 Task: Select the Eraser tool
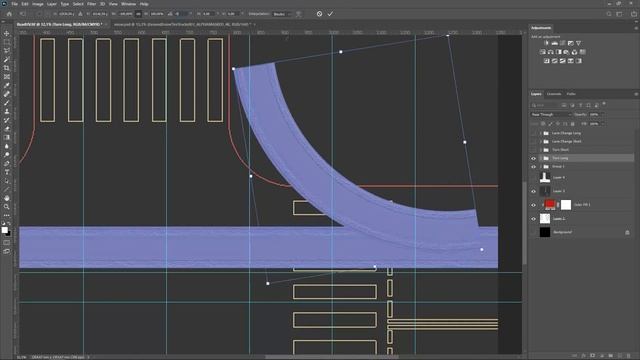pos(7,129)
